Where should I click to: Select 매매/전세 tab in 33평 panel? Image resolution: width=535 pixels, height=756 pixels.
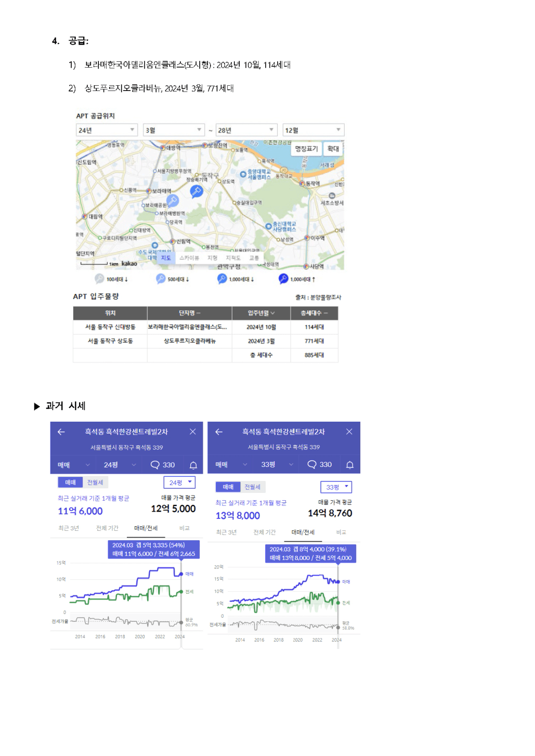pyautogui.click(x=303, y=532)
